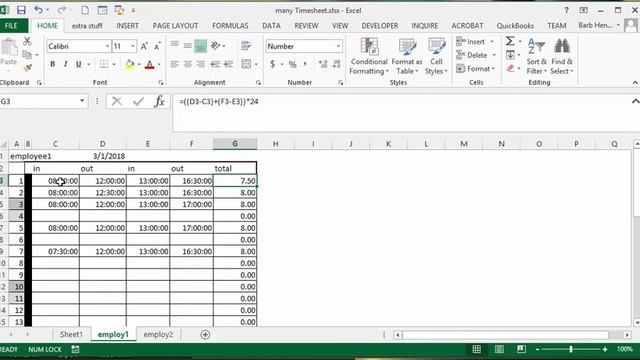Open the FILE tab

click(x=11, y=26)
